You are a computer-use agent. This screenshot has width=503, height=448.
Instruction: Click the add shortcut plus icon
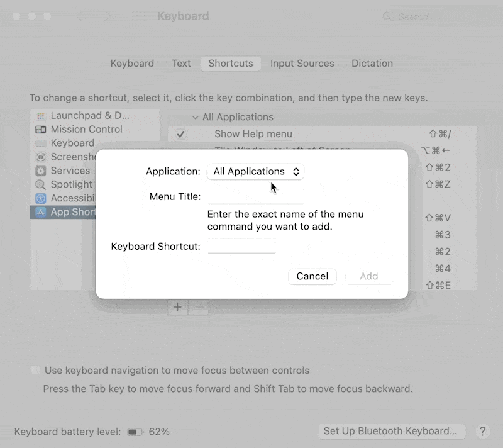point(177,307)
